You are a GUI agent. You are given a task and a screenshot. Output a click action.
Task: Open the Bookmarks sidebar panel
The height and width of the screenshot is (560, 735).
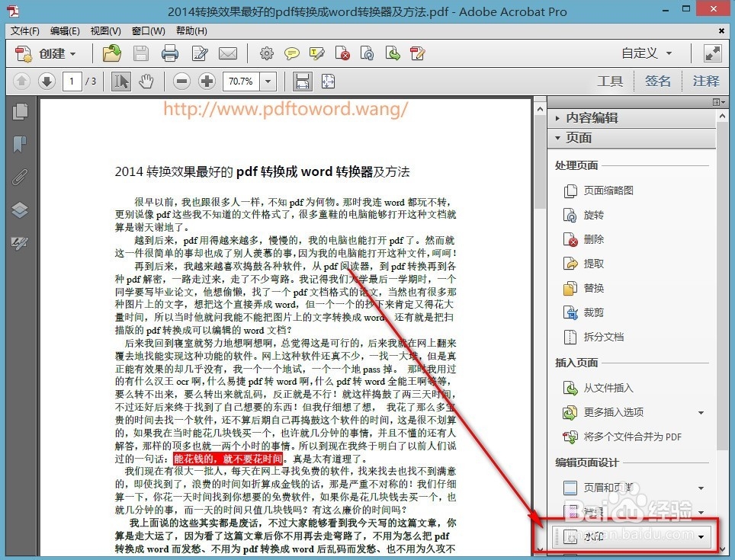[x=20, y=144]
